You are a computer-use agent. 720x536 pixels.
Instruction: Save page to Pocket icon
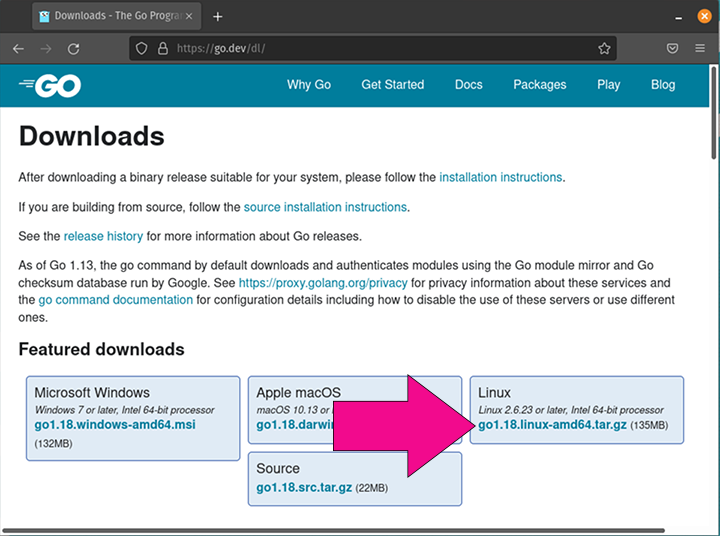[672, 48]
